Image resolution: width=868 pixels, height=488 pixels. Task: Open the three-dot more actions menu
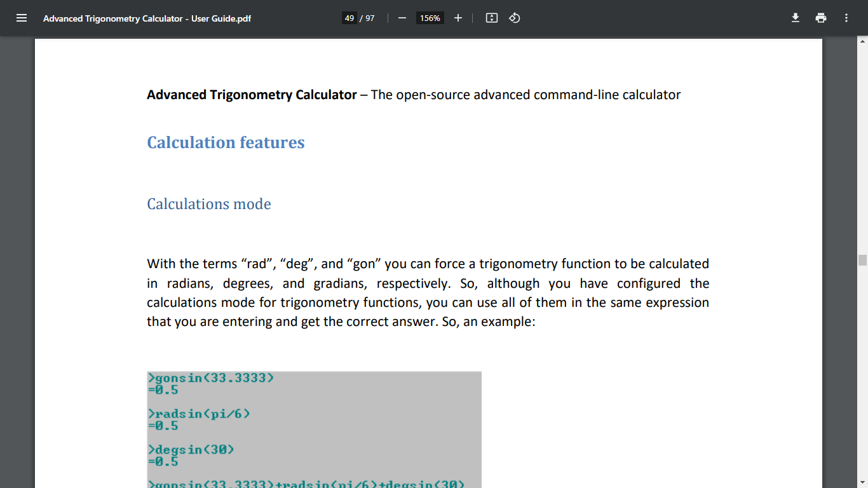click(x=846, y=18)
